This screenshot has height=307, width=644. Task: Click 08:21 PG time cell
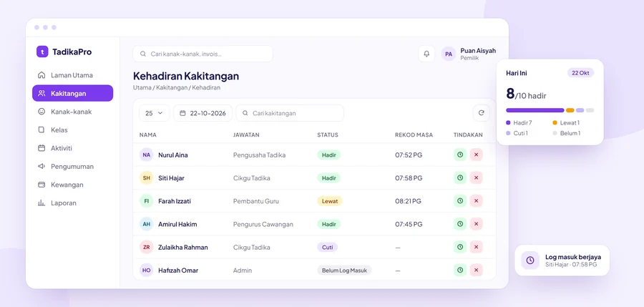point(409,201)
